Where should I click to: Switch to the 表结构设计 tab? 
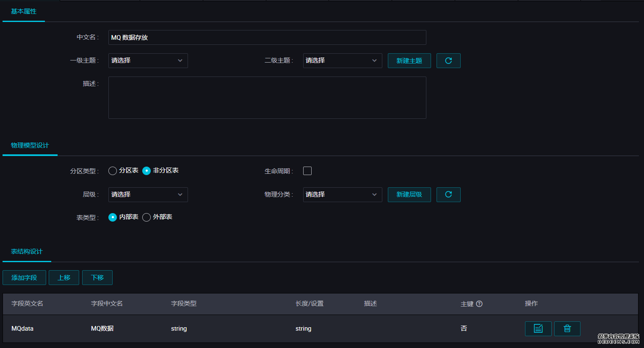tap(27, 251)
